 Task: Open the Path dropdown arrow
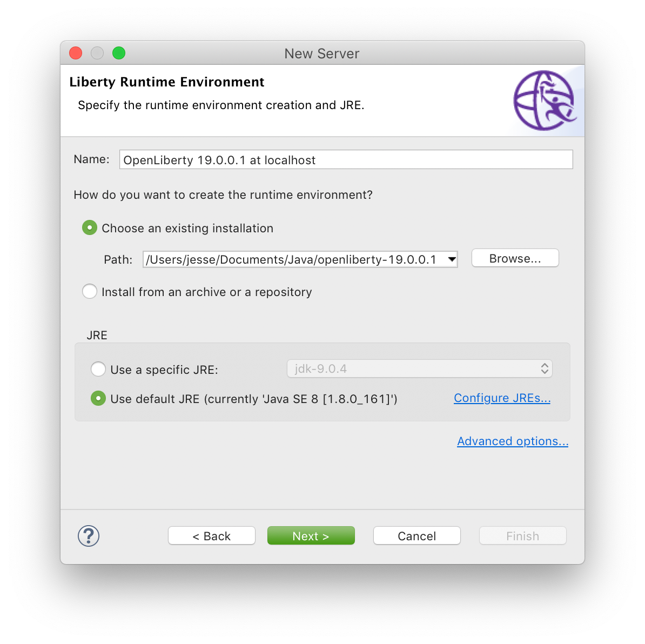[452, 259]
